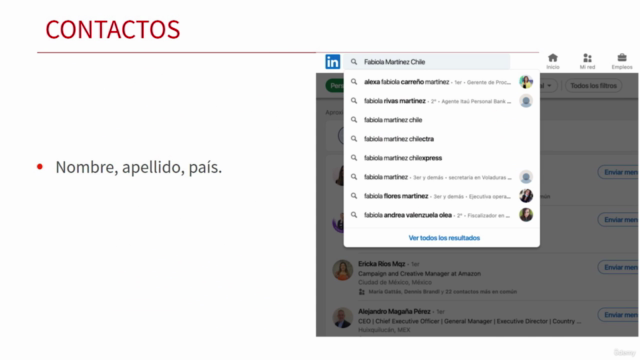The height and width of the screenshot is (360, 640).
Task: Click the CONTACTOS slide title
Action: pos(113,29)
